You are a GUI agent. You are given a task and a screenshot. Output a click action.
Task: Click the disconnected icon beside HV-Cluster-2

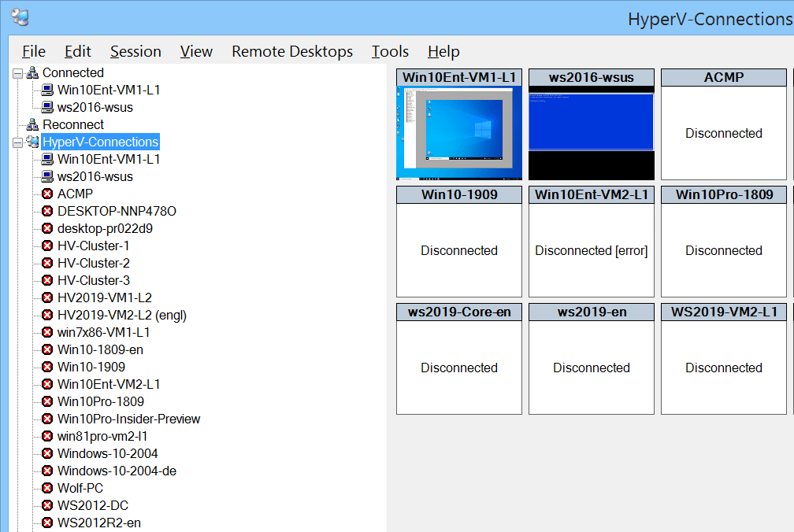pos(47,263)
